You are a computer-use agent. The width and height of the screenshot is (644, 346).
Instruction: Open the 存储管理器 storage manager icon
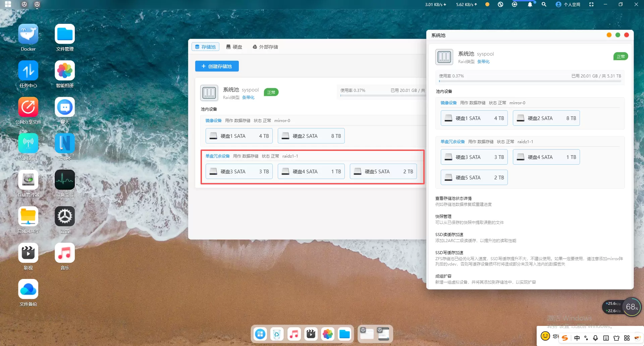[x=28, y=180]
